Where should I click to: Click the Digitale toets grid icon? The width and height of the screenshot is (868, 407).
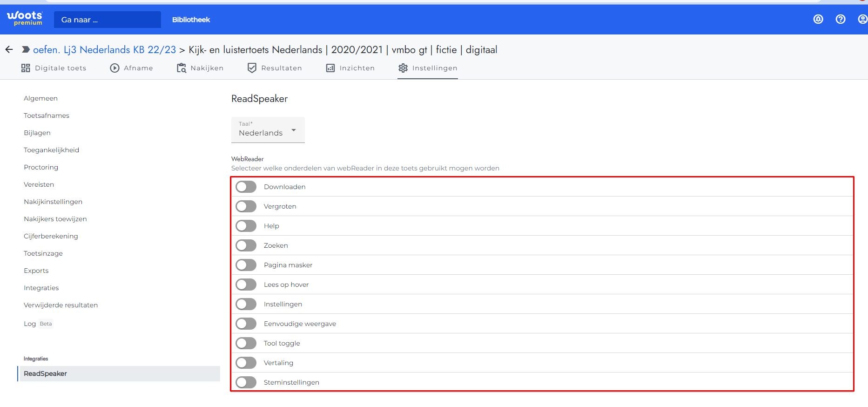26,68
